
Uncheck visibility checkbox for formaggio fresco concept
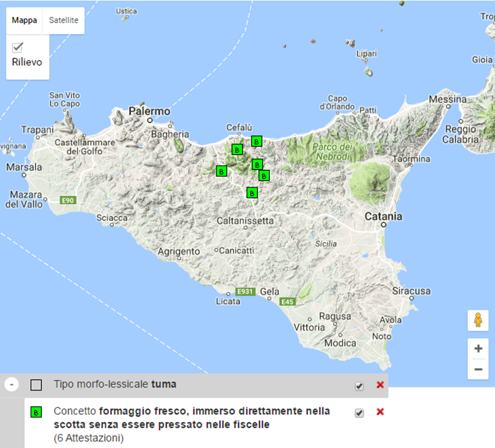[x=359, y=413]
